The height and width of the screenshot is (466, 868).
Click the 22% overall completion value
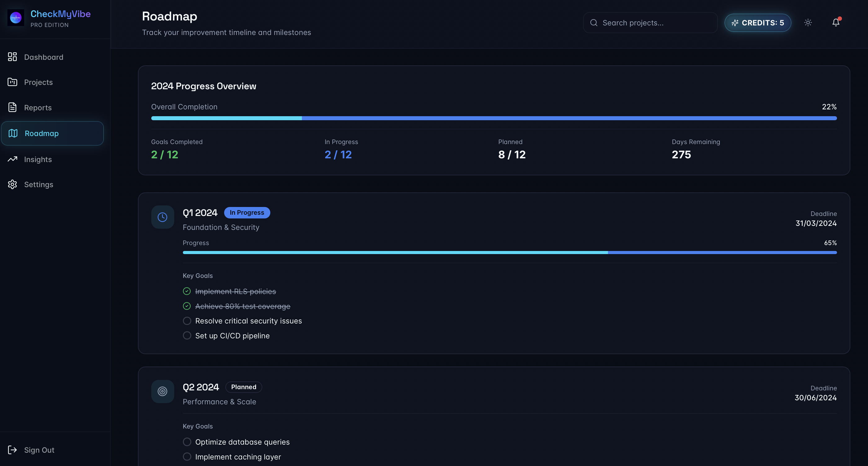829,107
